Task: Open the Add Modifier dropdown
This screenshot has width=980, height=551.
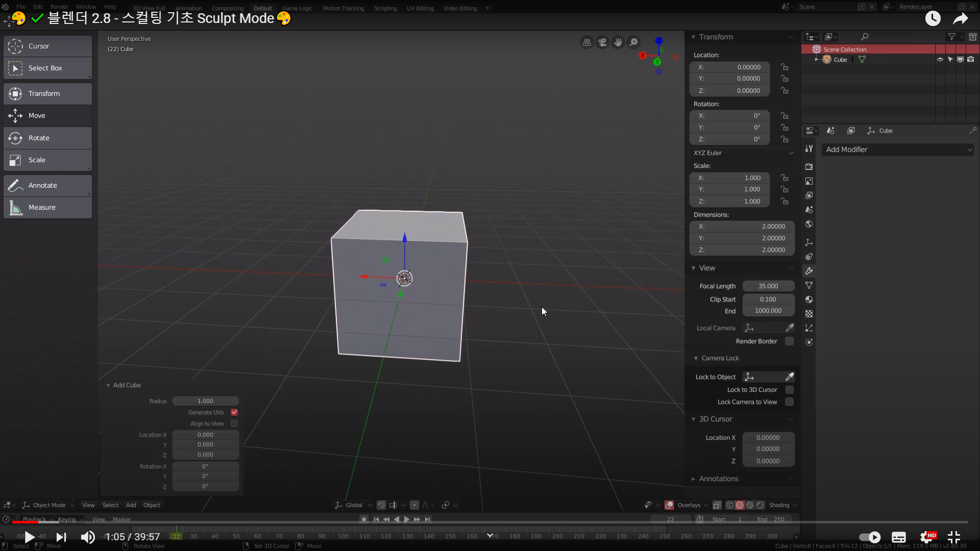Action: [898, 149]
